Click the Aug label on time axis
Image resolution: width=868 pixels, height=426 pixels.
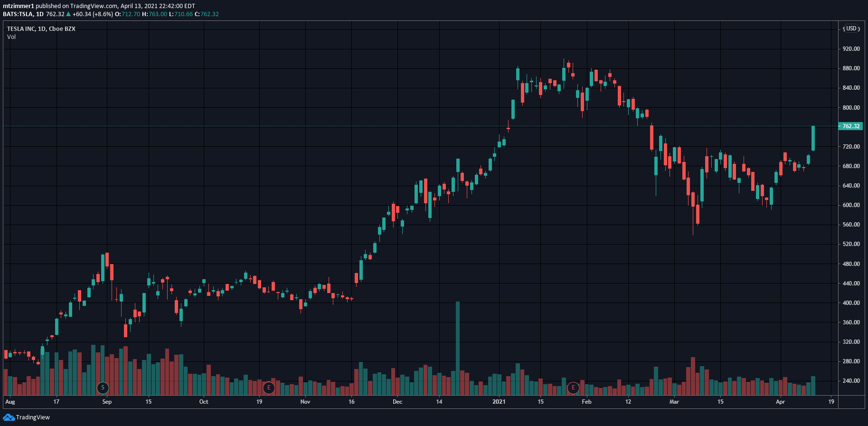click(10, 402)
